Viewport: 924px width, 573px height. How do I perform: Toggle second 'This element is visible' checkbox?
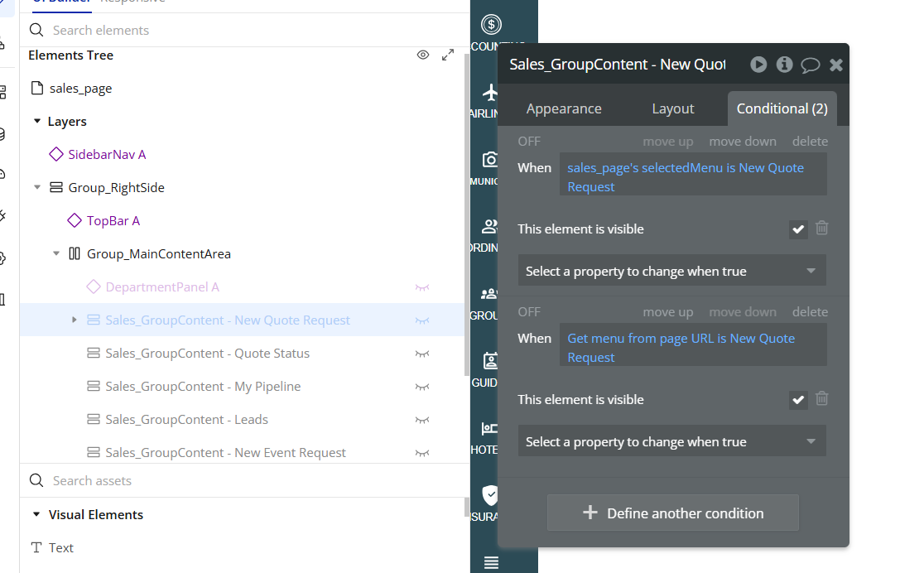(x=798, y=400)
